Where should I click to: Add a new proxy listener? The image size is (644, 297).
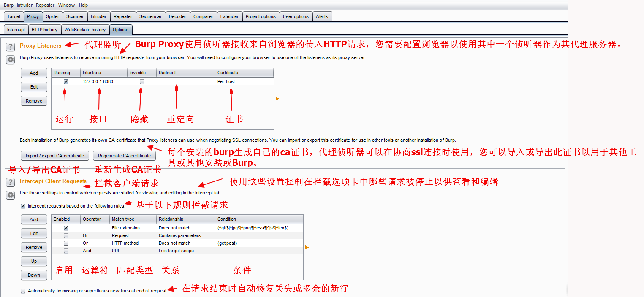(34, 73)
